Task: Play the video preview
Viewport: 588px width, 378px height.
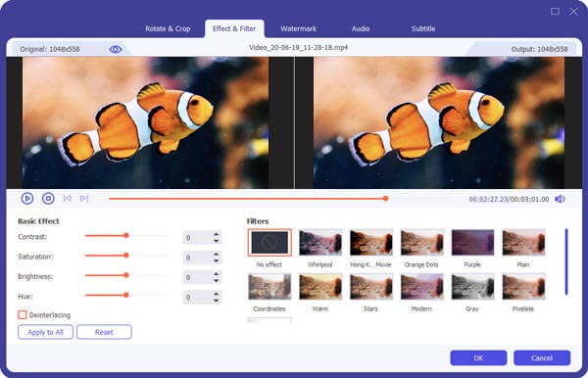Action: pyautogui.click(x=27, y=198)
